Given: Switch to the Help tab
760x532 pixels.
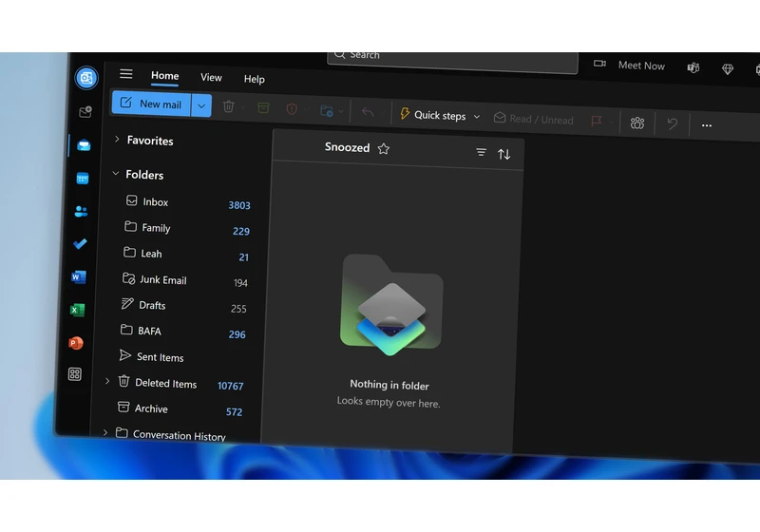Looking at the screenshot, I should [x=254, y=79].
